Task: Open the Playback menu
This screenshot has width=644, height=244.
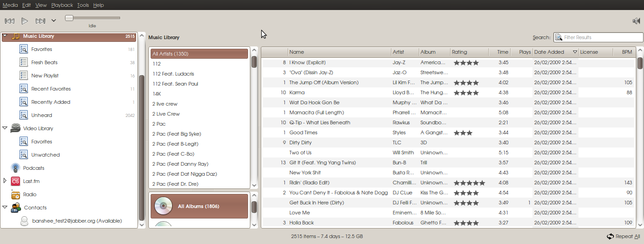Action: [x=62, y=5]
